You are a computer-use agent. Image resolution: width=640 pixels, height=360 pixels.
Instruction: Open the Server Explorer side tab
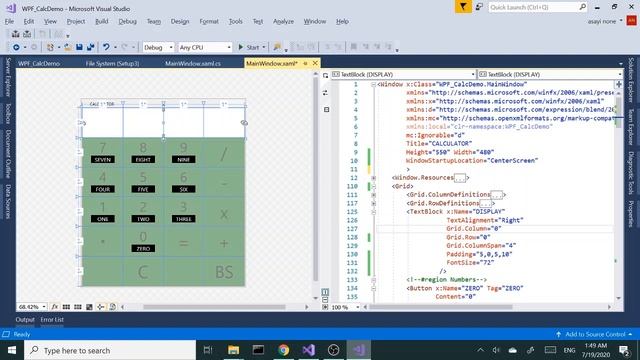(x=8, y=77)
